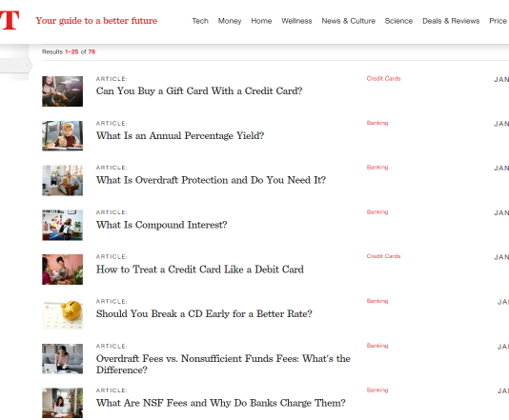Click Banking tag beside Compound Interest article
The height and width of the screenshot is (420, 509).
point(377,212)
